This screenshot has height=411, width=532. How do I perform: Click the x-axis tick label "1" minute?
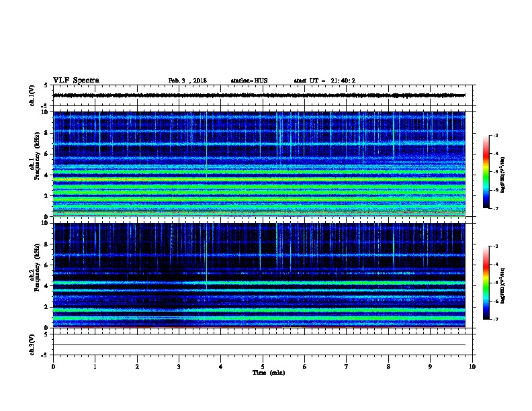click(95, 367)
